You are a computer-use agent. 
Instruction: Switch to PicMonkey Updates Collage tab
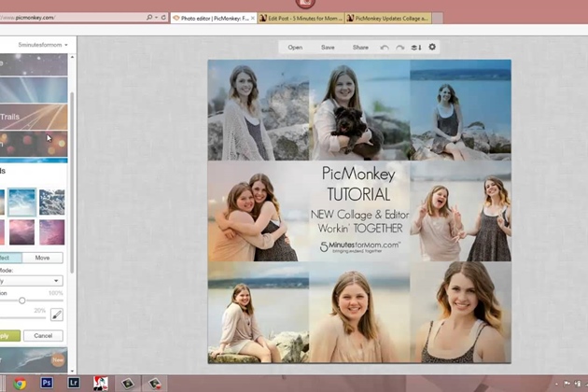coord(388,18)
